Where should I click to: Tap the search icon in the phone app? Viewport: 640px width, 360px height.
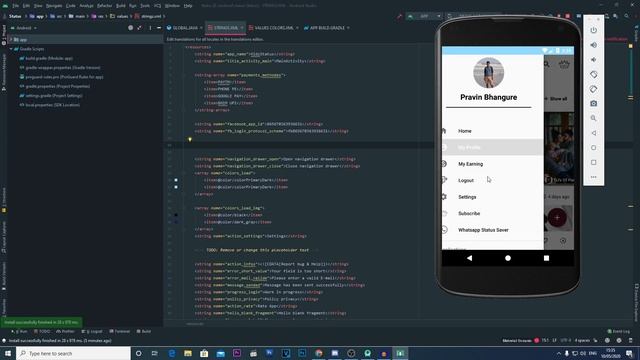click(x=547, y=64)
